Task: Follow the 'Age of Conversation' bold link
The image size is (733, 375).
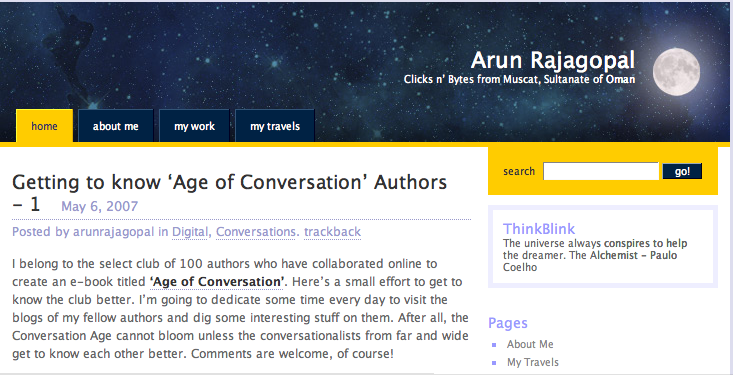Action: pyautogui.click(x=217, y=282)
